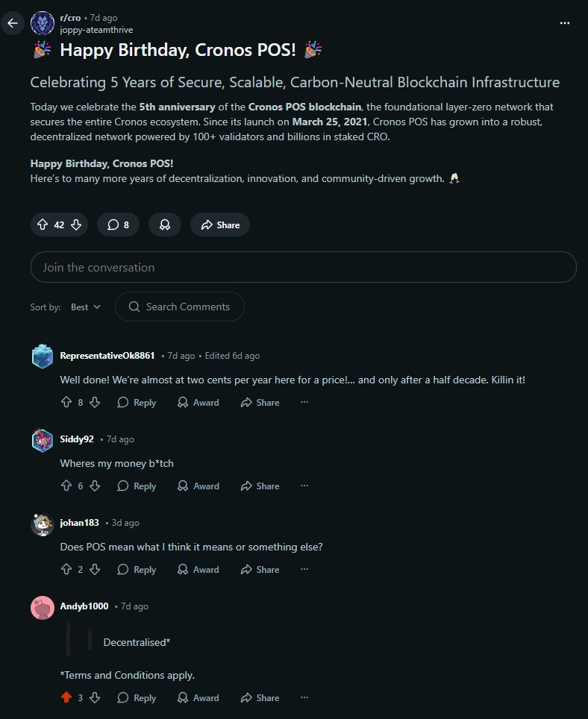Give an award to the main post
This screenshot has height=719, width=588.
click(x=164, y=225)
